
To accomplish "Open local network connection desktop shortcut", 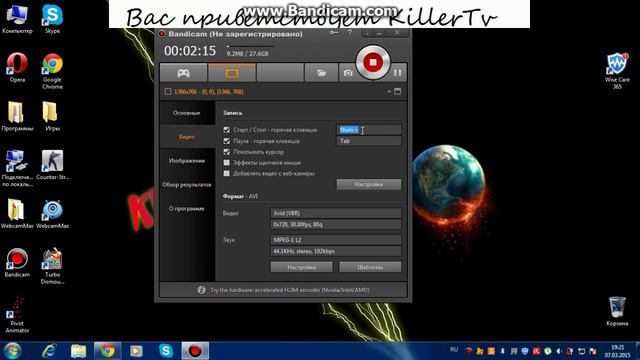I will click(x=17, y=168).
